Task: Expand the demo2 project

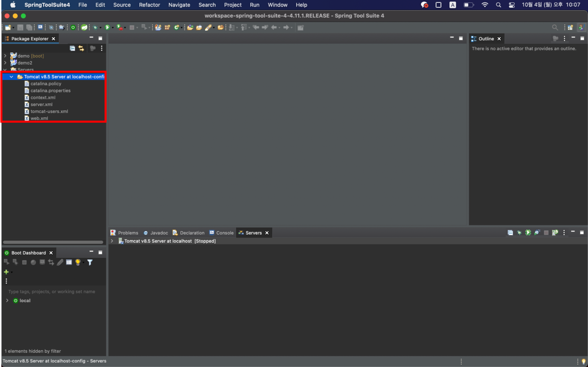Action: (x=5, y=63)
